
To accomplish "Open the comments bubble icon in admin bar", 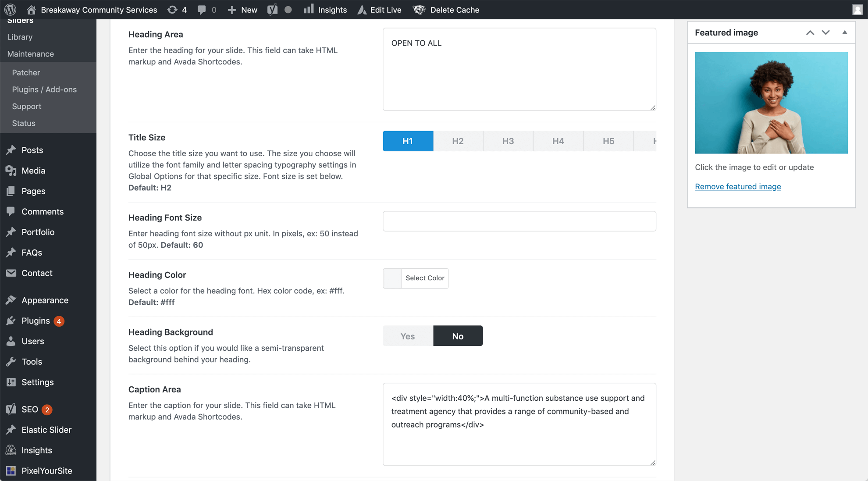I will click(x=202, y=10).
